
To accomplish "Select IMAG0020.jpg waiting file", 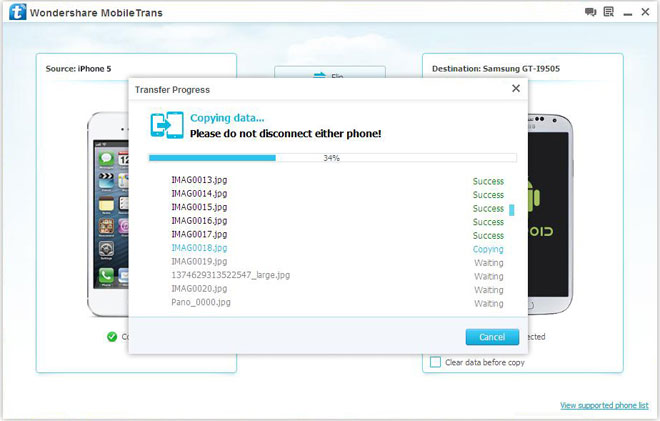I will [199, 288].
